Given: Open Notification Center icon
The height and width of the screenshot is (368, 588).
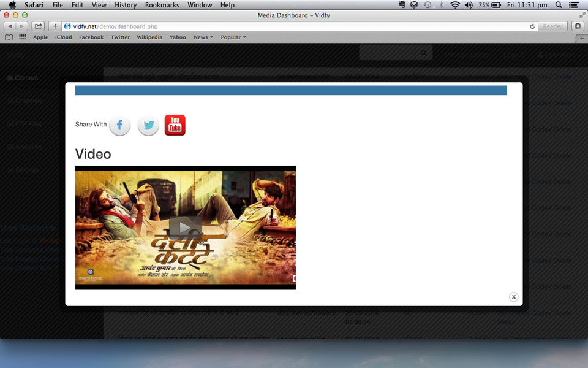Looking at the screenshot, I should tap(573, 5).
